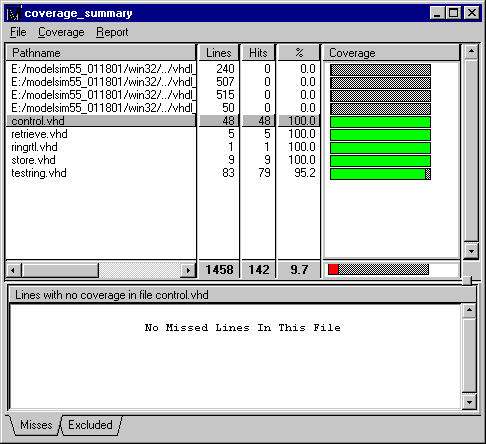This screenshot has height=444, width=486.
Task: Click the Hits column header
Action: tap(258, 53)
